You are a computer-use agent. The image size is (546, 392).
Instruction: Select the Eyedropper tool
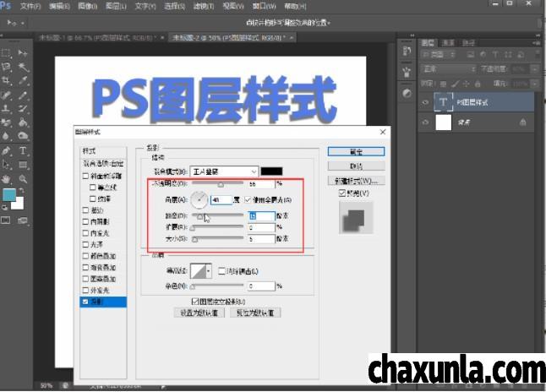[x=23, y=80]
